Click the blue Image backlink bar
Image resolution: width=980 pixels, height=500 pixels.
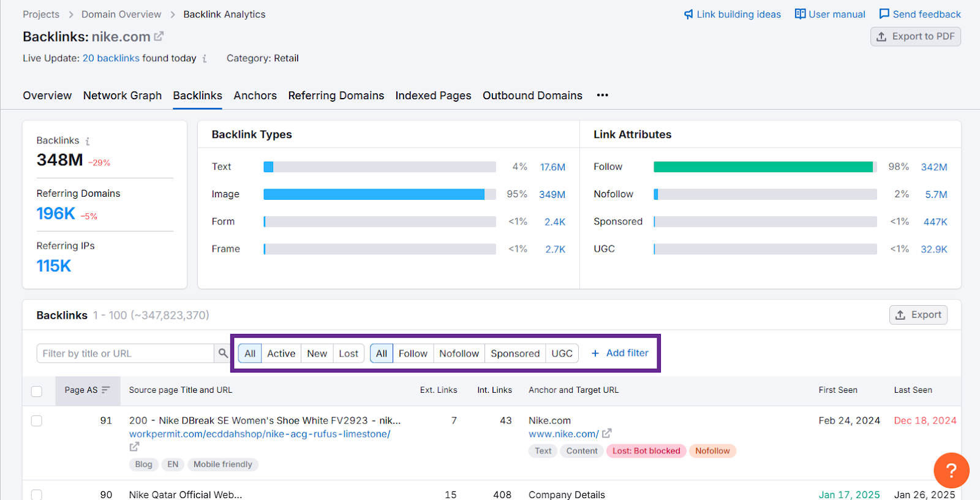pyautogui.click(x=374, y=194)
